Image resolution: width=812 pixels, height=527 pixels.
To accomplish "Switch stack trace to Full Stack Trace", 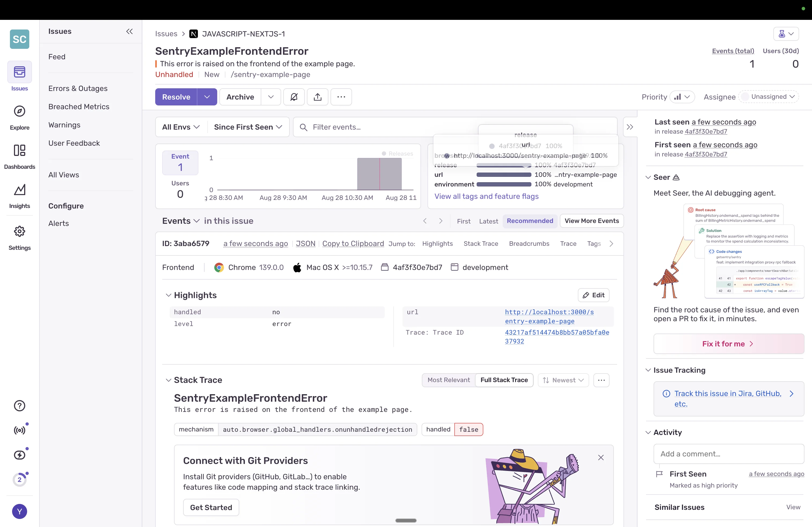I will point(504,380).
